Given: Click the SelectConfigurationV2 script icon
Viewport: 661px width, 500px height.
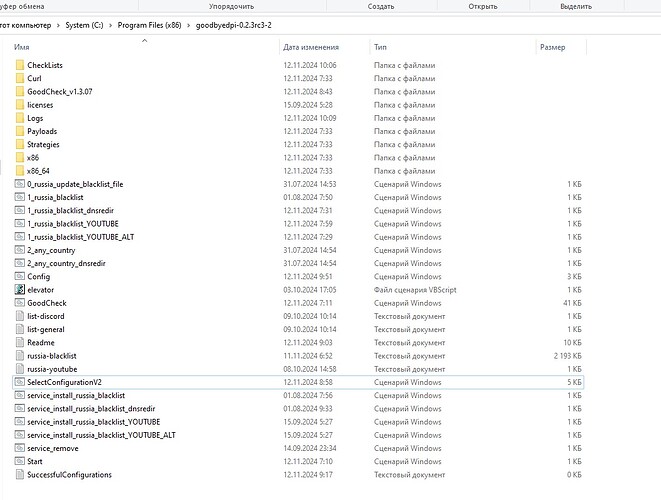Looking at the screenshot, I should [x=19, y=382].
